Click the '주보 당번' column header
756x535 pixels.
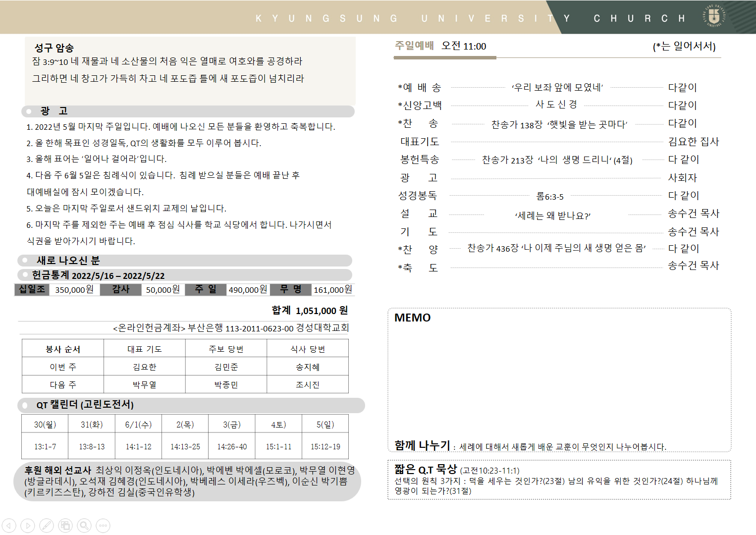226,349
